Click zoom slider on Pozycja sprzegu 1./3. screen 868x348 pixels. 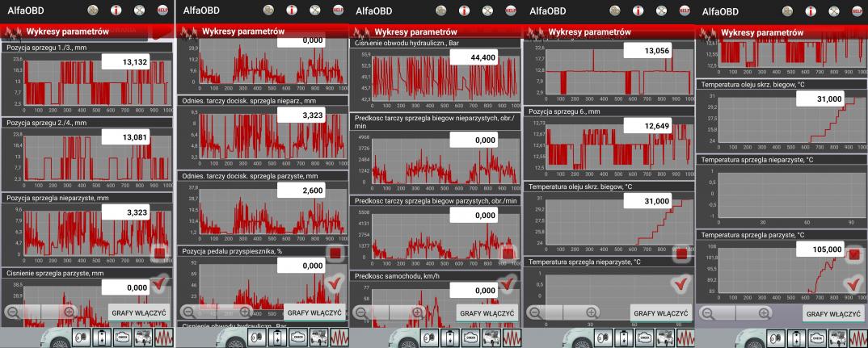[x=41, y=312]
